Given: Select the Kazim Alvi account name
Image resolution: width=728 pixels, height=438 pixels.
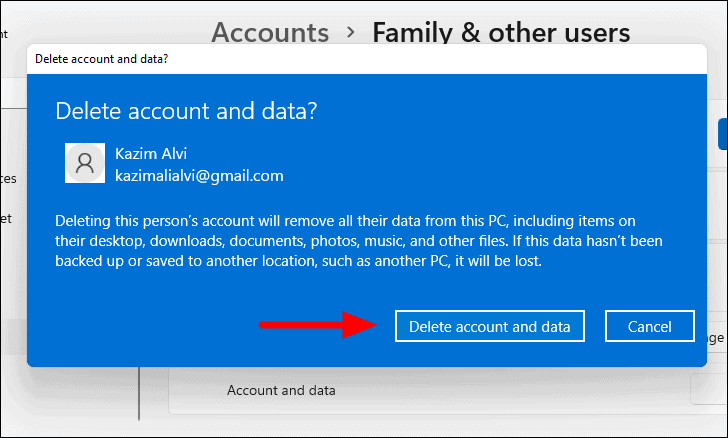Looking at the screenshot, I should (152, 155).
